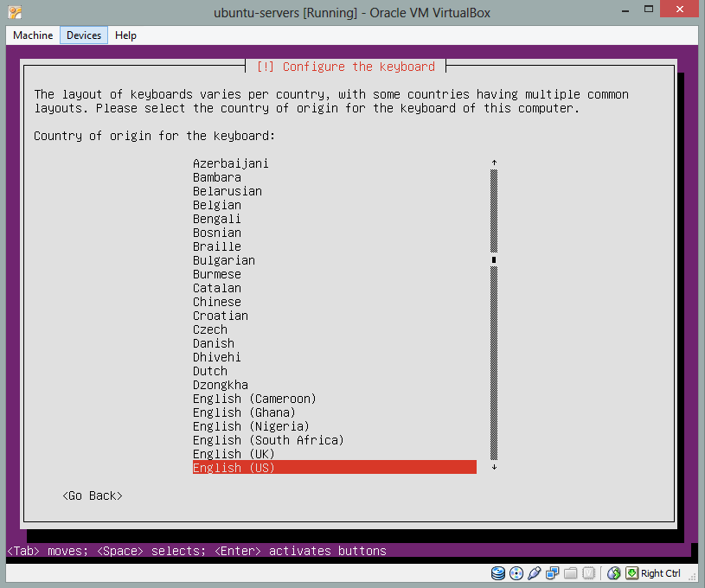Pick Dzongkha in the list
Viewport: 705px width, 588px height.
[x=221, y=385]
